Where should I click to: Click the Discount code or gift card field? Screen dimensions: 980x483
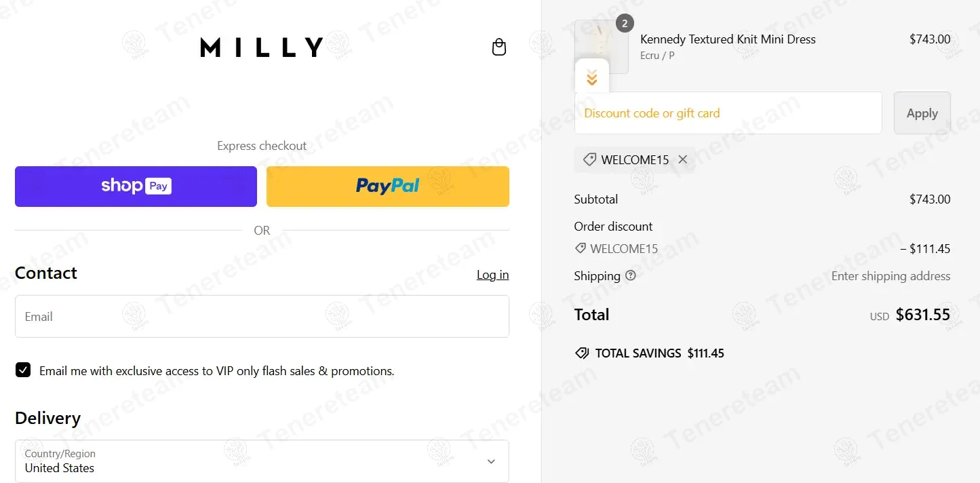click(728, 113)
